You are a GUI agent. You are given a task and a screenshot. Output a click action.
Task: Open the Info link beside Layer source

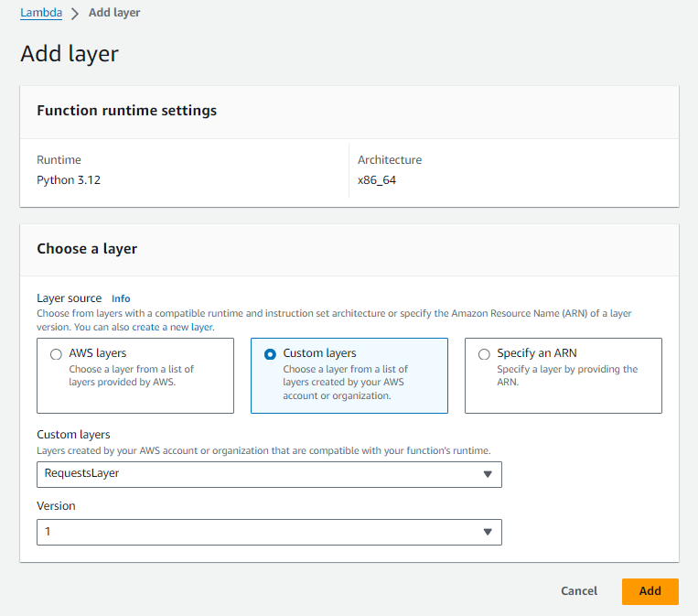[121, 298]
